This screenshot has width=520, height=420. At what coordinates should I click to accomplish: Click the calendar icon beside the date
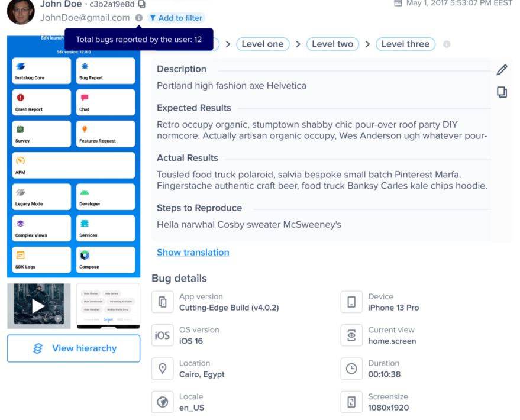398,3
